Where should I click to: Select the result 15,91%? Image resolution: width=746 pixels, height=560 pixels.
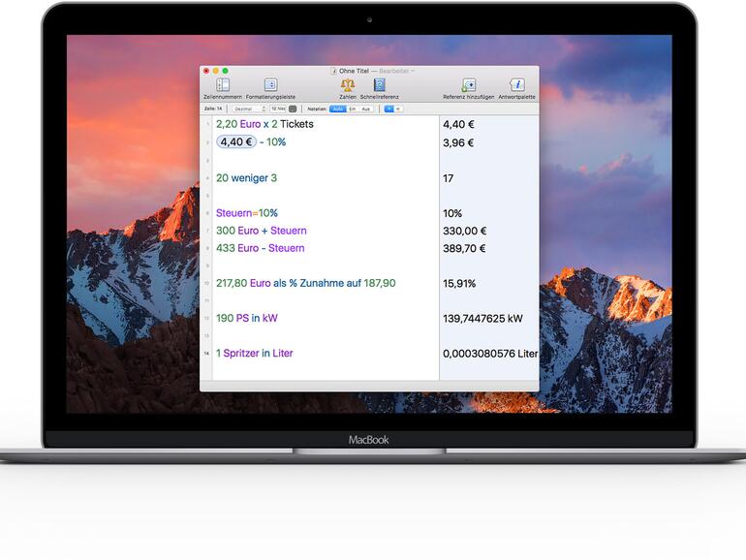(x=459, y=284)
